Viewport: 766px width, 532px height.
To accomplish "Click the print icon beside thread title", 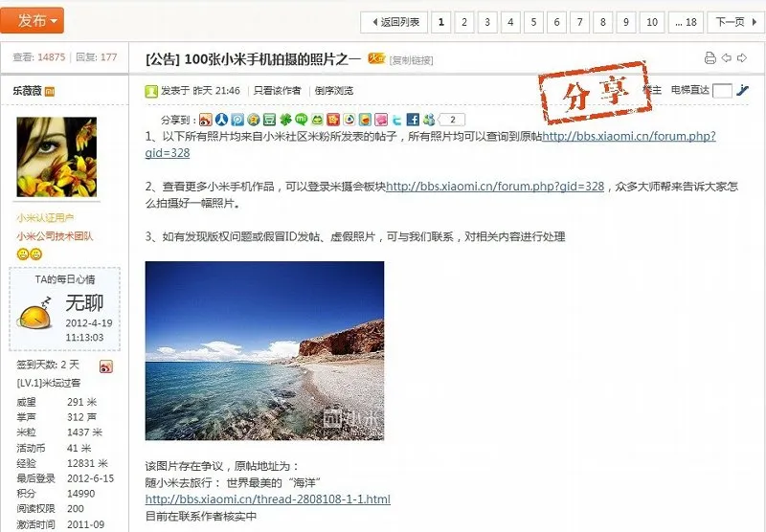I will (x=710, y=58).
